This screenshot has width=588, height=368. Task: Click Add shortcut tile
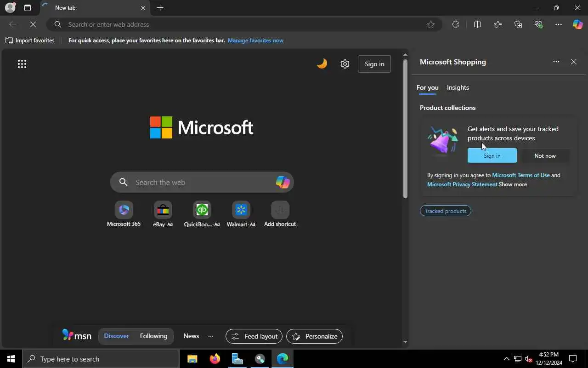pos(280,214)
